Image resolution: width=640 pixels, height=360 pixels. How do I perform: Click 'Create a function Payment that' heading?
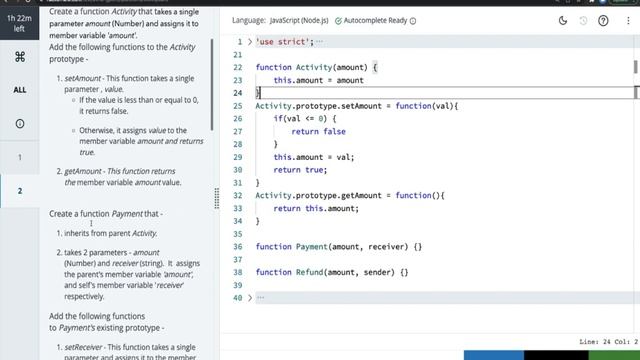[106, 213]
